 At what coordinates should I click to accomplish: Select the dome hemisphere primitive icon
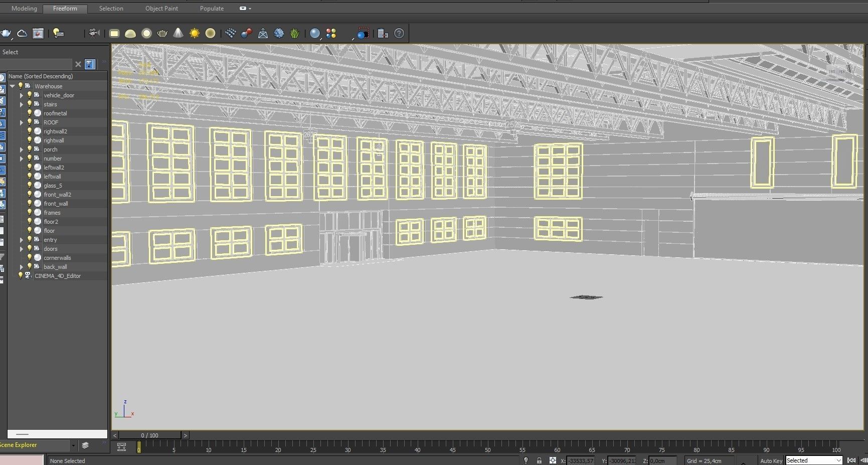pyautogui.click(x=130, y=34)
